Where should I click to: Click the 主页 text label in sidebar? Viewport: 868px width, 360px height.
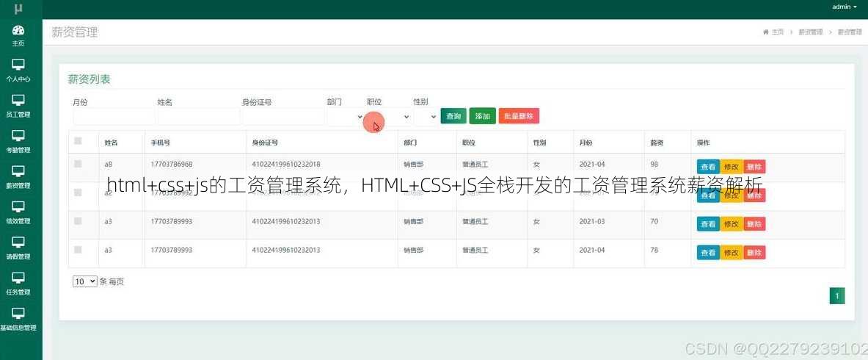(x=18, y=43)
